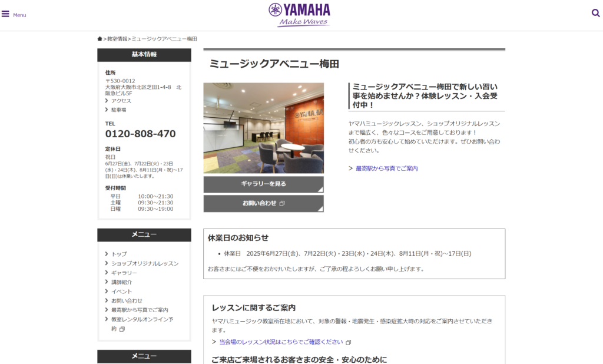Click the home icon in breadcrumb

[x=100, y=39]
